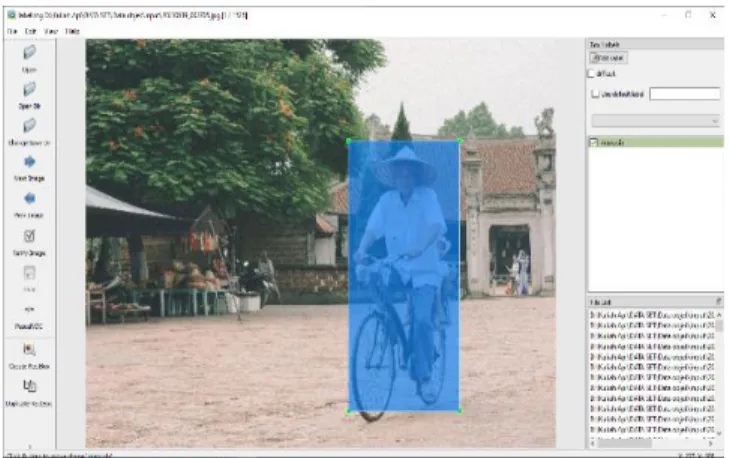Open the label dropdown in Box Labels panel
Viewport: 730px width, 458px height.
(x=656, y=121)
